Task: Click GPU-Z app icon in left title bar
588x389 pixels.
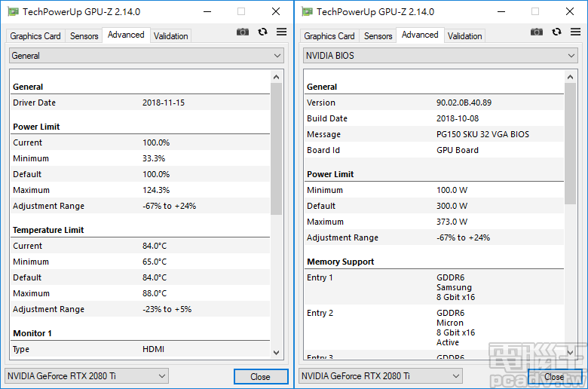Action: [x=13, y=11]
